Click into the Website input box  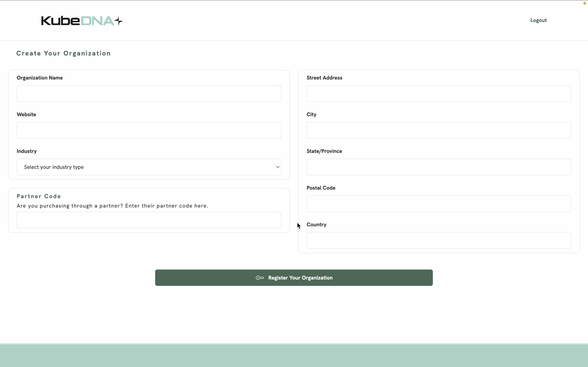[149, 130]
